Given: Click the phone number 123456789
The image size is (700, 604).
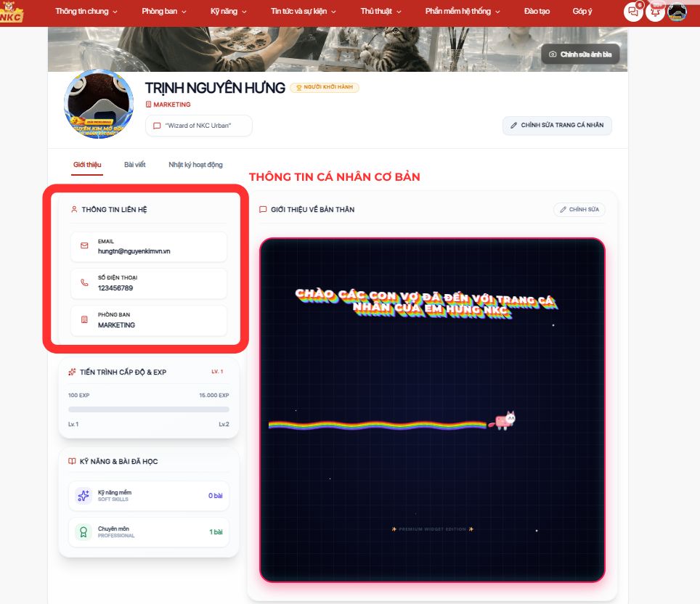Looking at the screenshot, I should tap(115, 288).
